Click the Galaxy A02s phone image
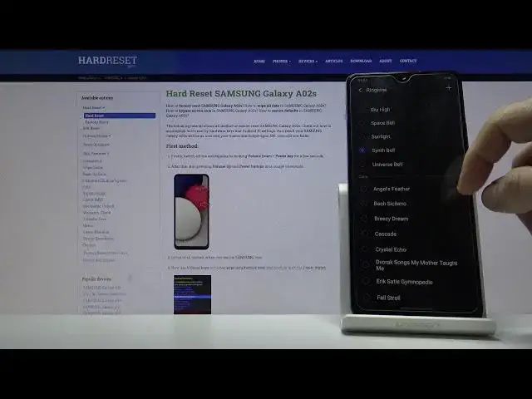This screenshot has height=399, width=532. point(191,211)
